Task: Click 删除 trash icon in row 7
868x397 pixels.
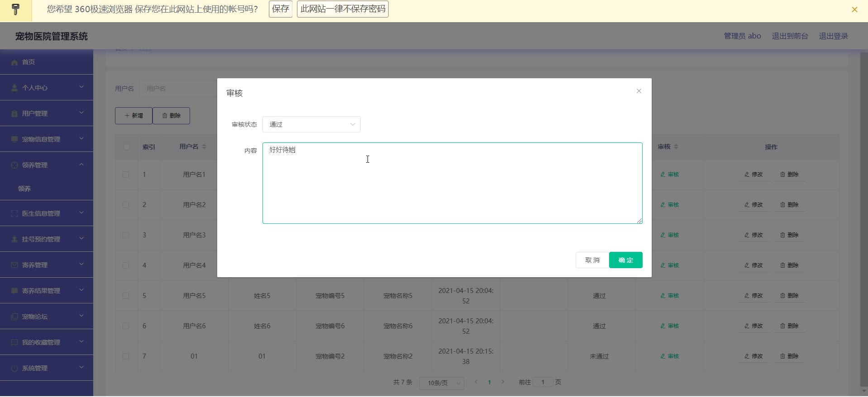Action: [782, 356]
